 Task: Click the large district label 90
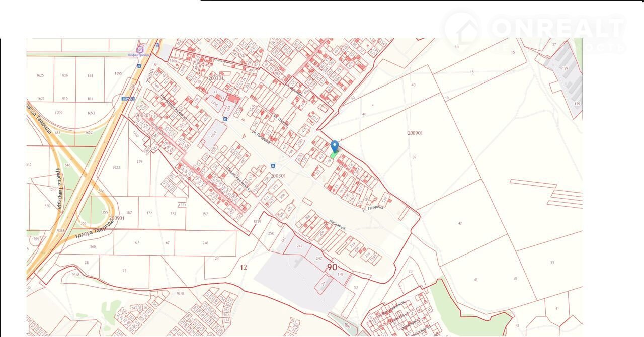coord(332,267)
